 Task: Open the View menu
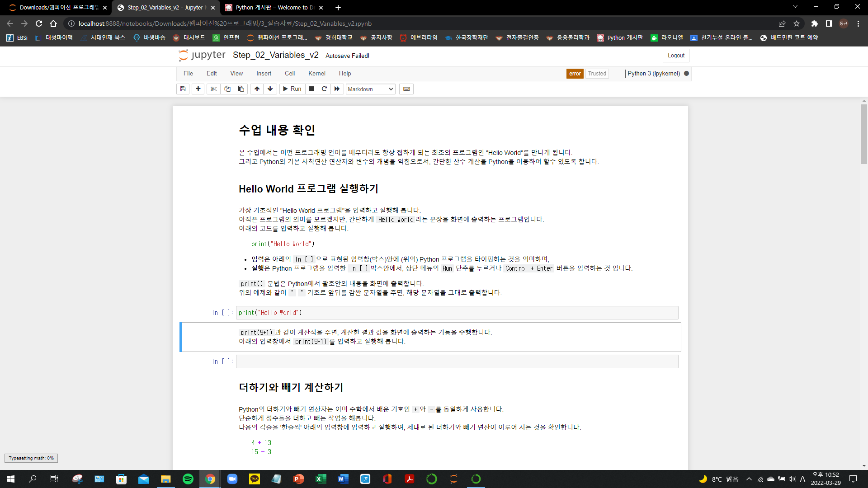pyautogui.click(x=236, y=73)
